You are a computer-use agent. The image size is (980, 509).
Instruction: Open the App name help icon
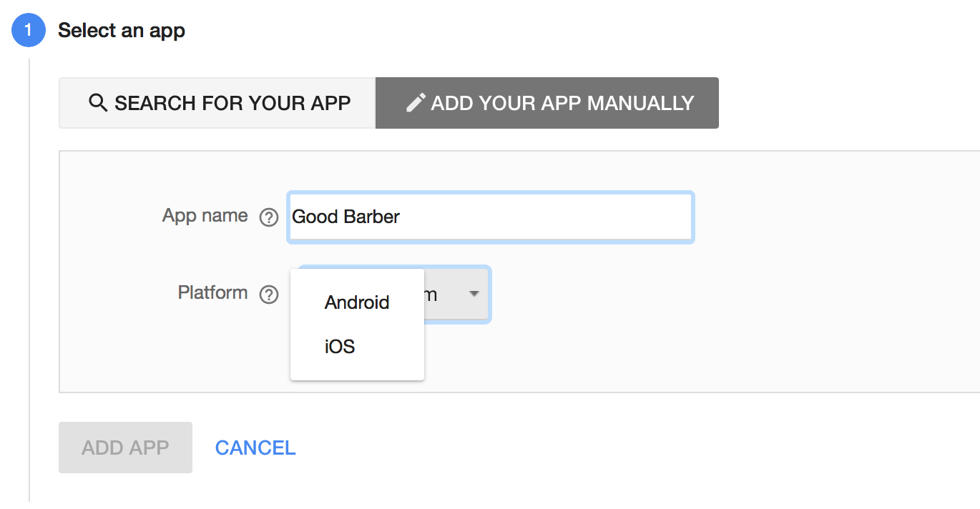point(269,217)
